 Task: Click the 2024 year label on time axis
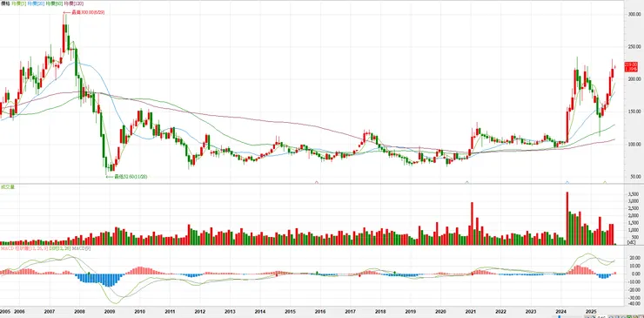[x=560, y=312]
